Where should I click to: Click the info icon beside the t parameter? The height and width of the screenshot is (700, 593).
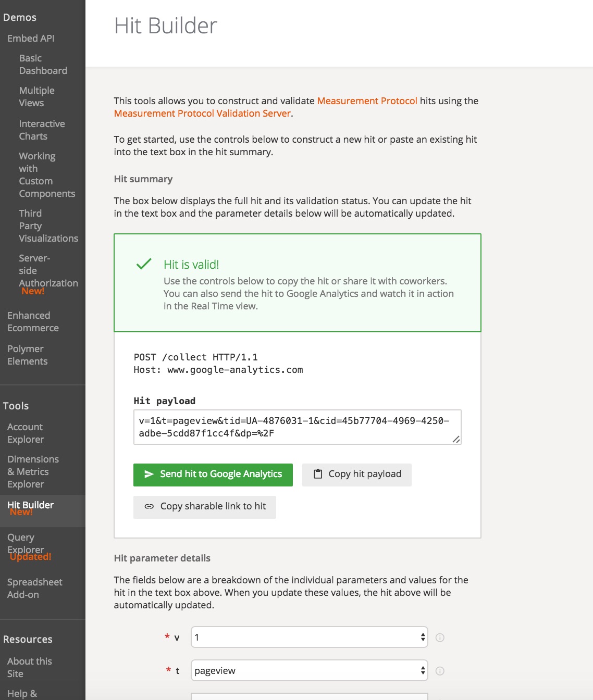(x=440, y=671)
